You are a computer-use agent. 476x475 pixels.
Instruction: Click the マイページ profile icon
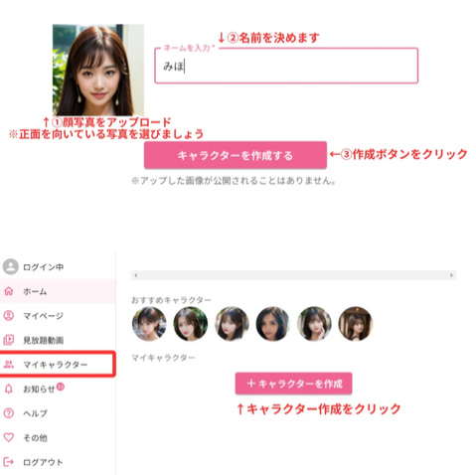[x=9, y=315]
